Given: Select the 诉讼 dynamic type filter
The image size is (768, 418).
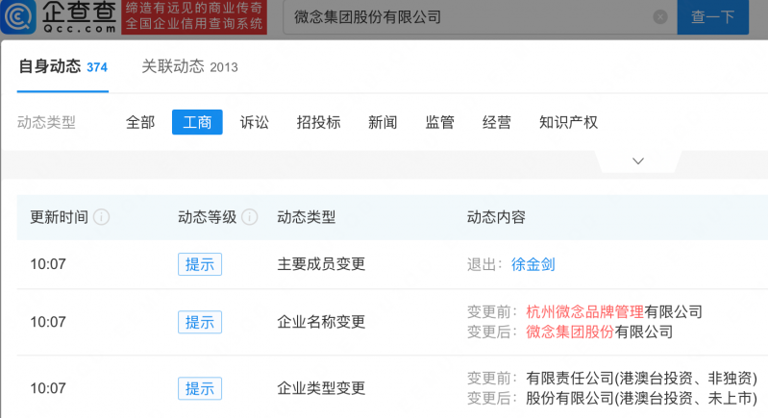Looking at the screenshot, I should [x=254, y=122].
